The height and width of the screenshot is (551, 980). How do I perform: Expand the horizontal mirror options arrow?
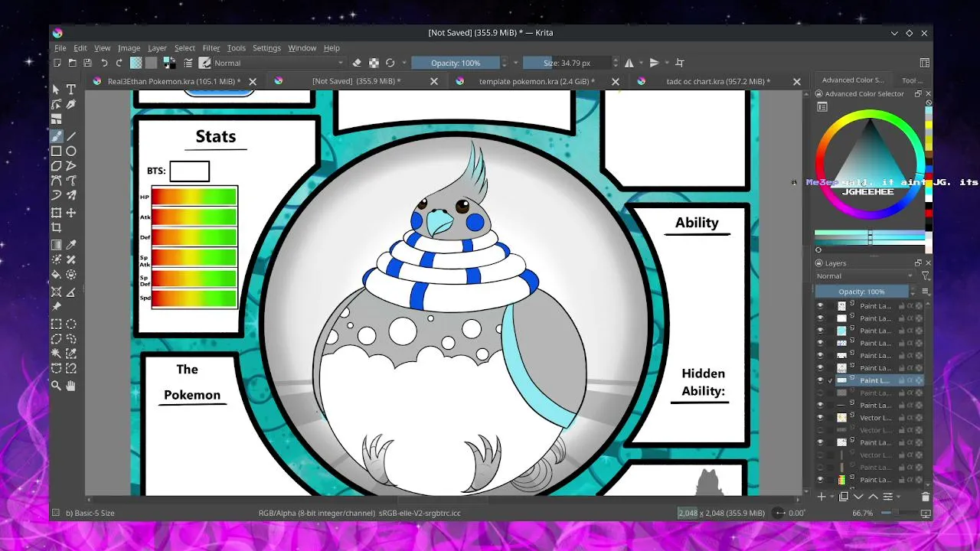point(640,63)
